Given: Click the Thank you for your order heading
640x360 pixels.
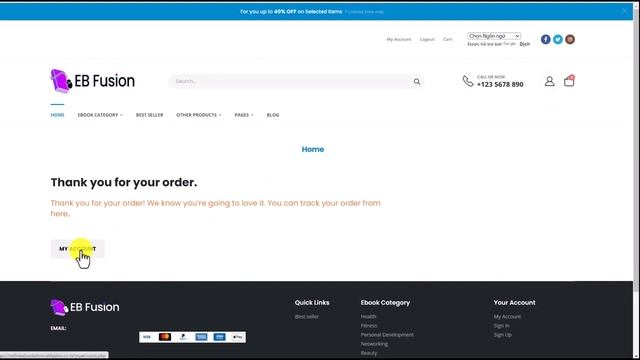Looking at the screenshot, I should click(x=124, y=182).
